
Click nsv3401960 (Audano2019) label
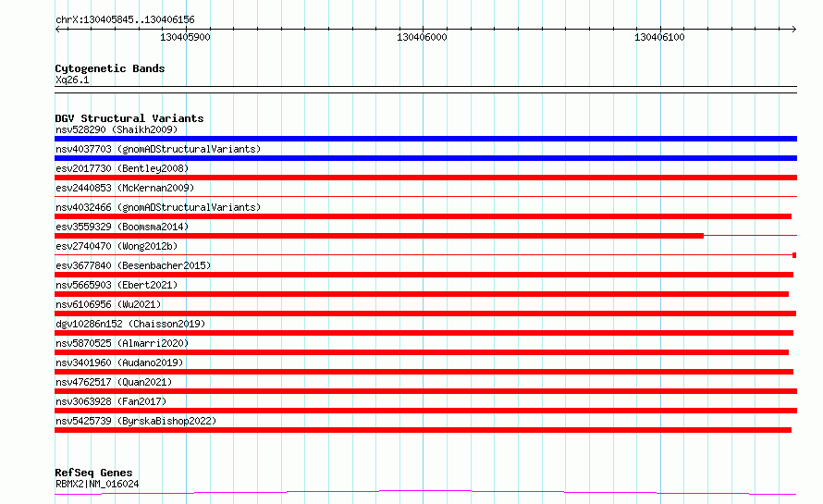pyautogui.click(x=119, y=363)
